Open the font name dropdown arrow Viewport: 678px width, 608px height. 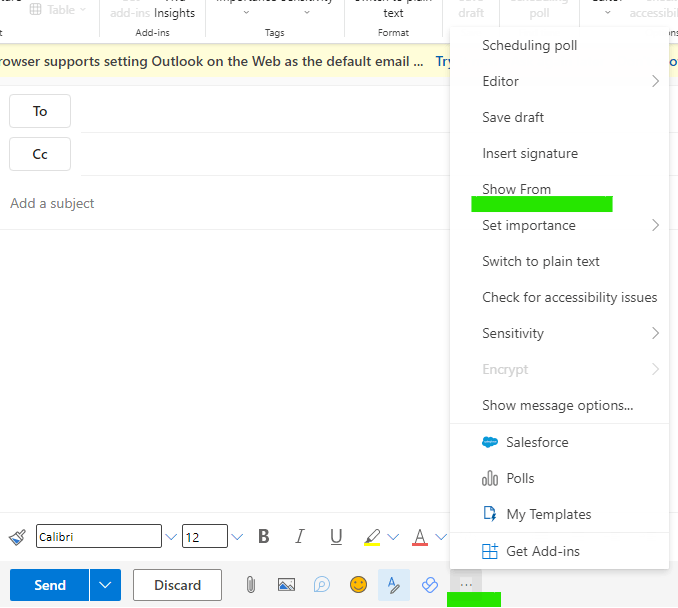click(x=171, y=537)
